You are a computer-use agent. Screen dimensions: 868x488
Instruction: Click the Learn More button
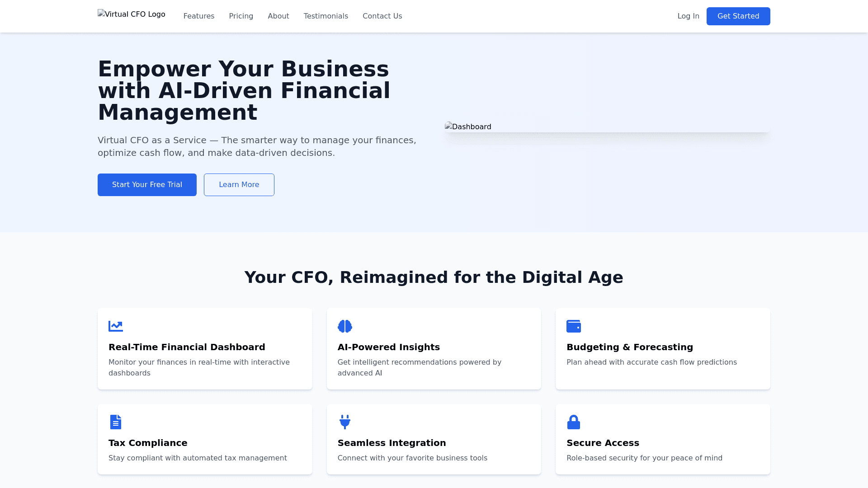(239, 185)
